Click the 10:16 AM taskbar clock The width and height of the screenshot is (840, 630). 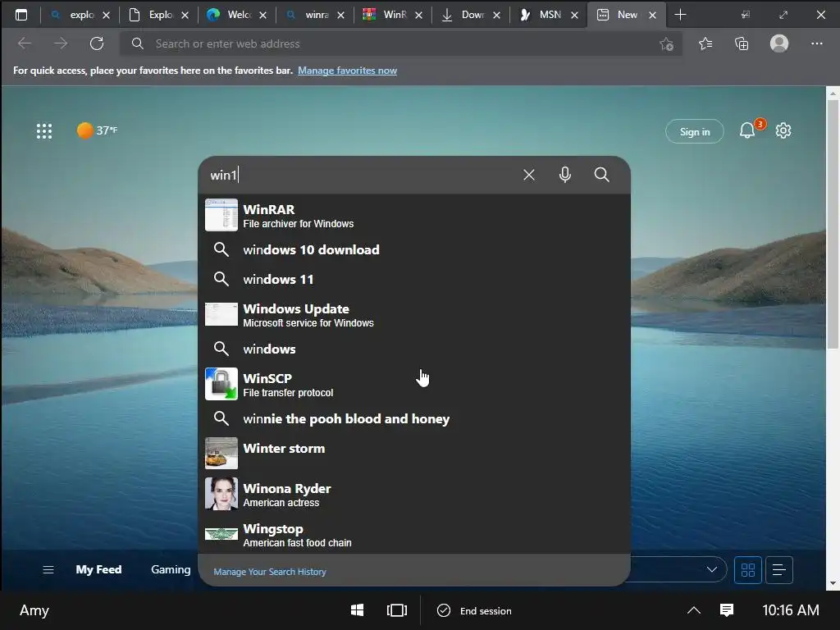click(790, 610)
